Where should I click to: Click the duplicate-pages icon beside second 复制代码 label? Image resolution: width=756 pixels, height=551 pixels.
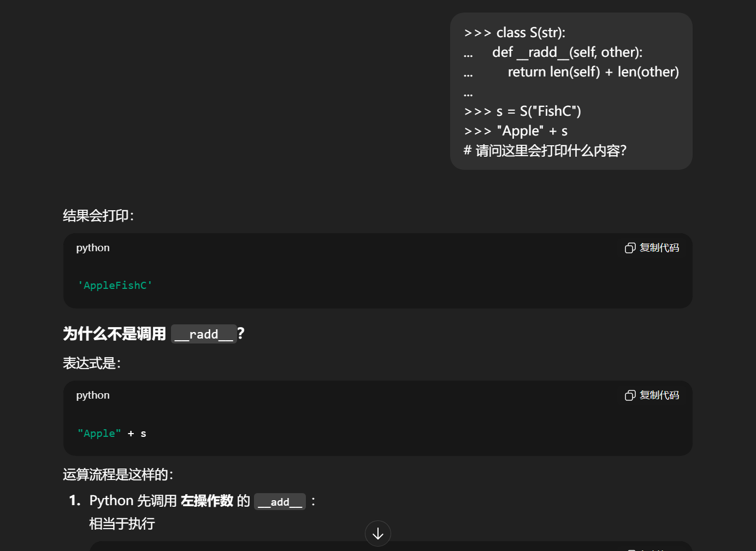630,395
